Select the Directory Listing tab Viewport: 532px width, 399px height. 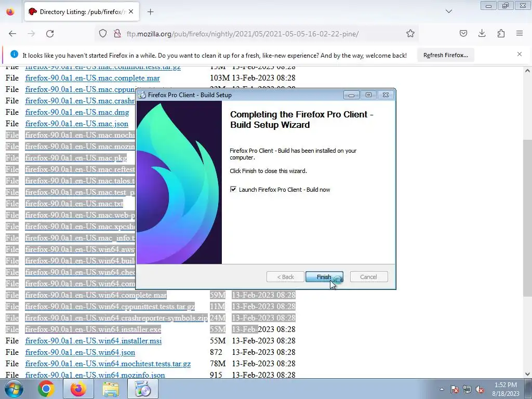pos(82,12)
